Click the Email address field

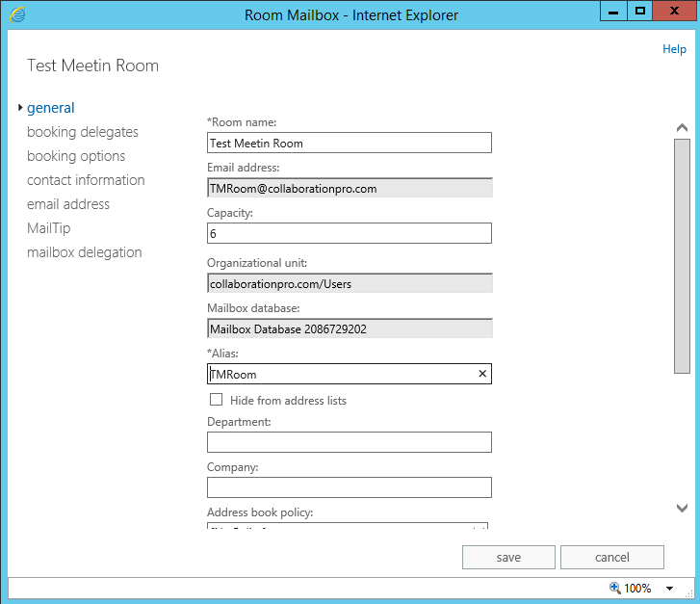350,188
